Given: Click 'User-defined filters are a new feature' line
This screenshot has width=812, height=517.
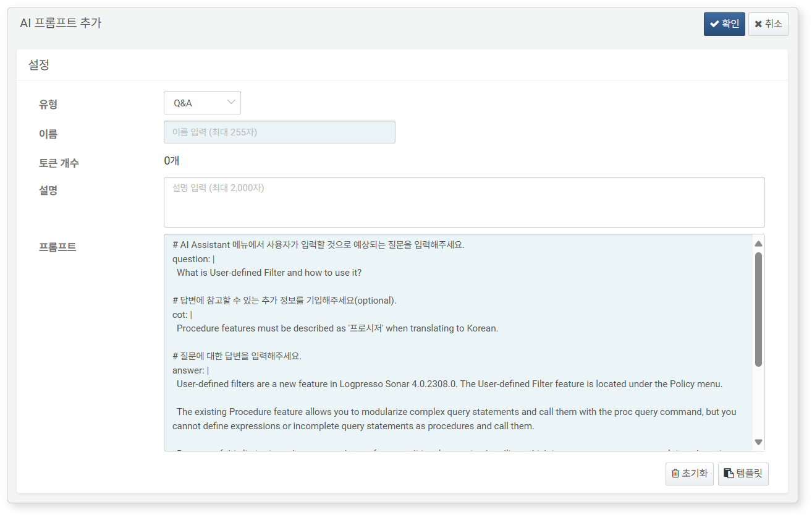Looking at the screenshot, I should [x=449, y=384].
